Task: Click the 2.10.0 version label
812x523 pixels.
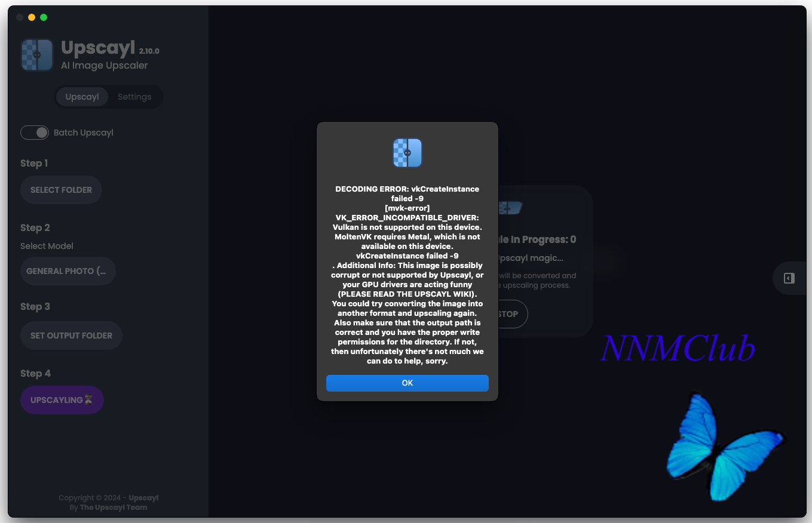Action: [149, 51]
